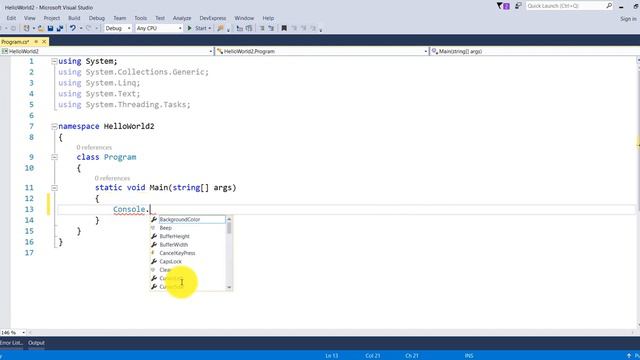Open the Output panel tab
This screenshot has width=640, height=360.
(x=36, y=343)
